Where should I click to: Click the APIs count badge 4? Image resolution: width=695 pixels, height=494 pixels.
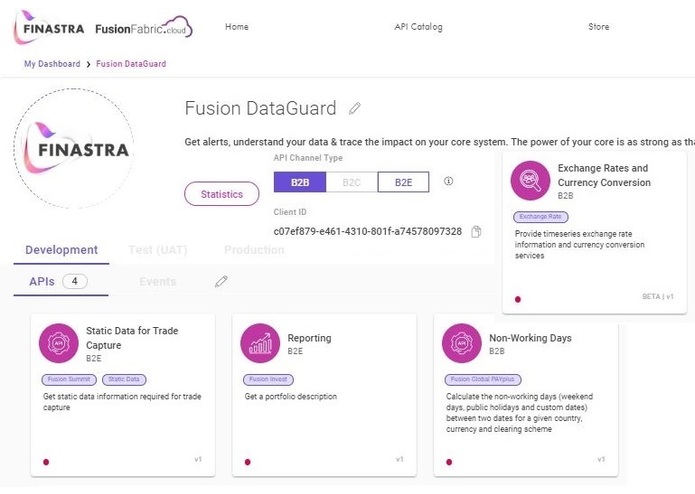point(75,281)
